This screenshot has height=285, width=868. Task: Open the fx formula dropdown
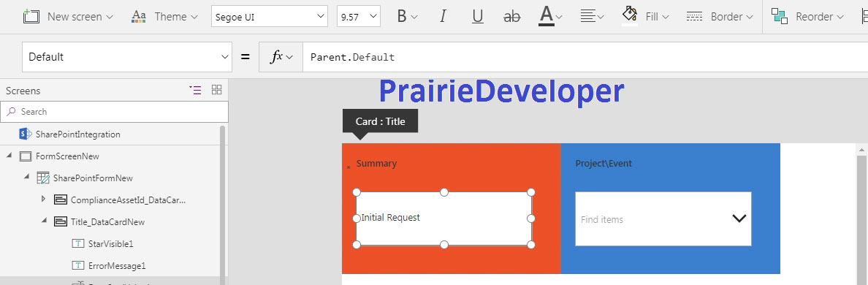point(281,57)
